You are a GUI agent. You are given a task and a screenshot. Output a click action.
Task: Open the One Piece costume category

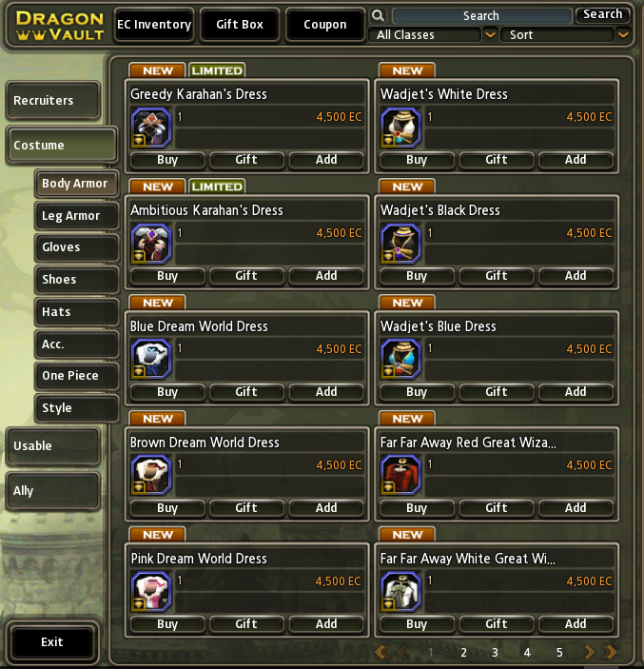(77, 376)
